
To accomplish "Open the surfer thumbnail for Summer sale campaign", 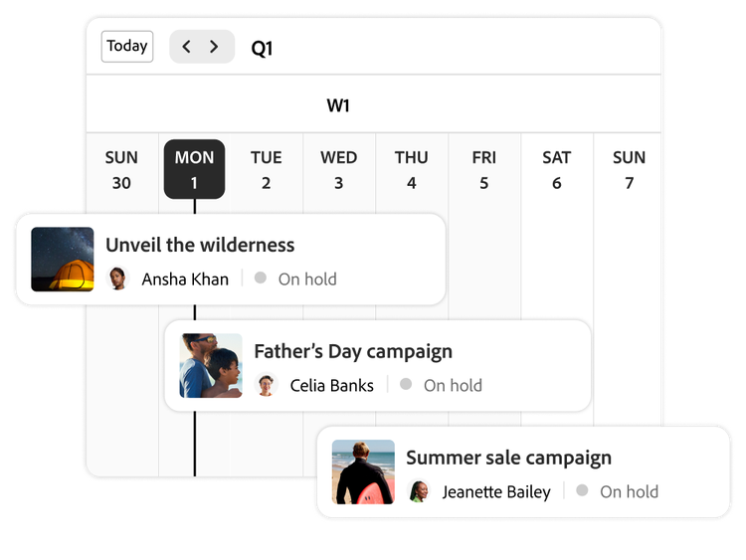I will [x=363, y=472].
